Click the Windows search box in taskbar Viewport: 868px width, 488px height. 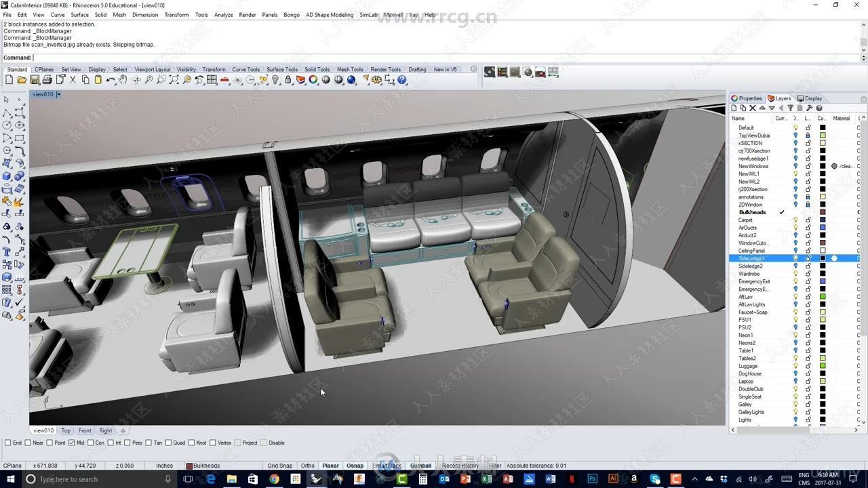pos(100,479)
